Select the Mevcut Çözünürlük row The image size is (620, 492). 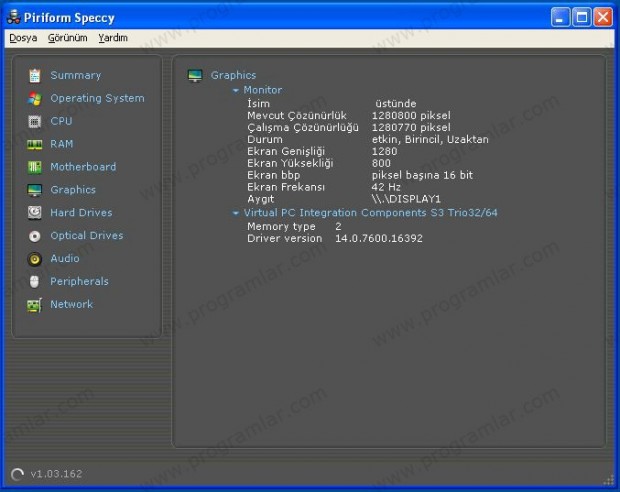pos(349,115)
